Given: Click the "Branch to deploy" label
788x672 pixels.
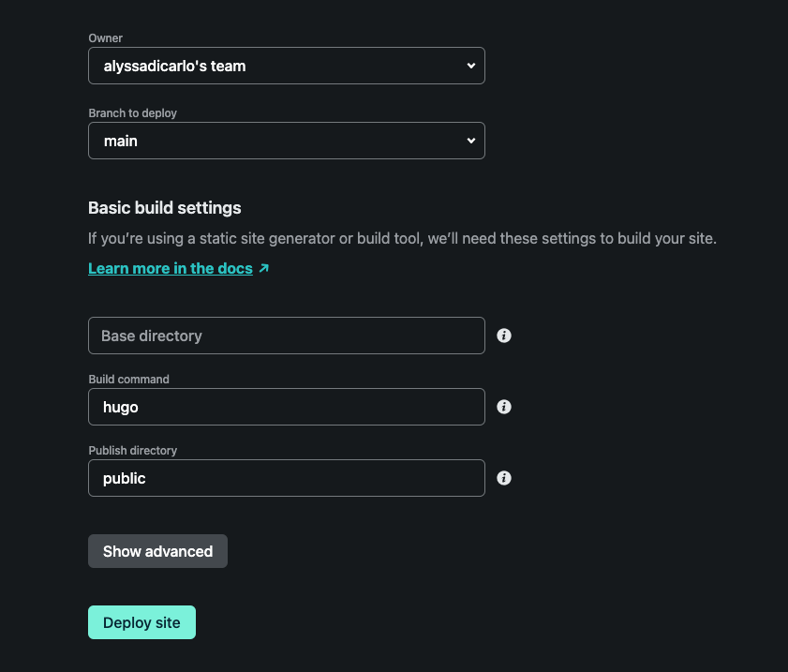Looking at the screenshot, I should click(x=132, y=113).
